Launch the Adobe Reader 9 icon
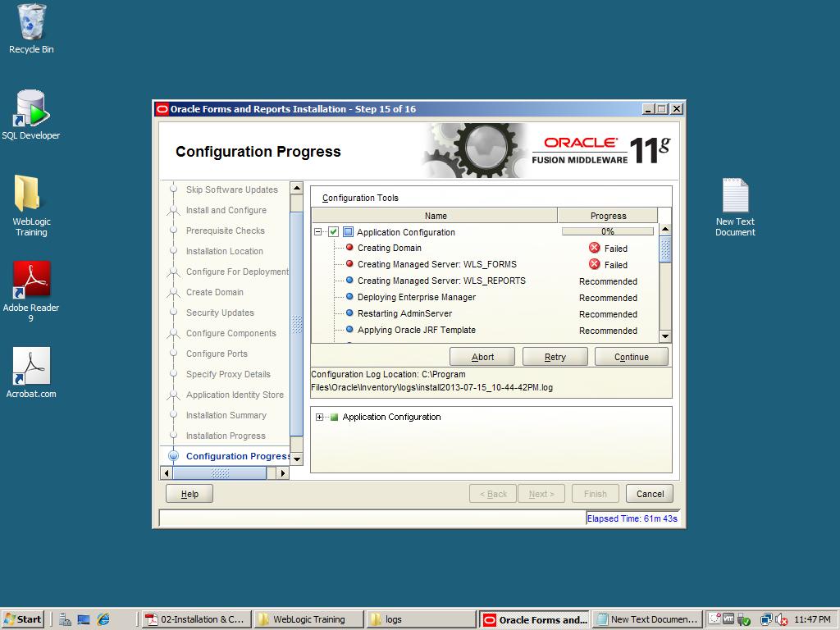 click(x=31, y=281)
